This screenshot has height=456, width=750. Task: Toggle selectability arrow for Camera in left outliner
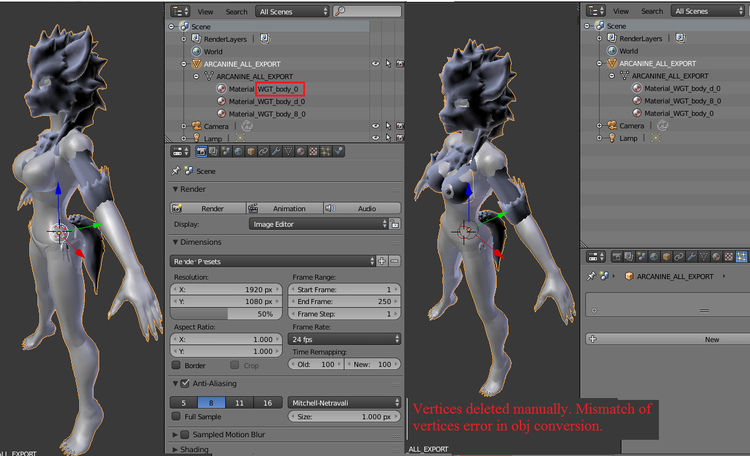pyautogui.click(x=388, y=126)
